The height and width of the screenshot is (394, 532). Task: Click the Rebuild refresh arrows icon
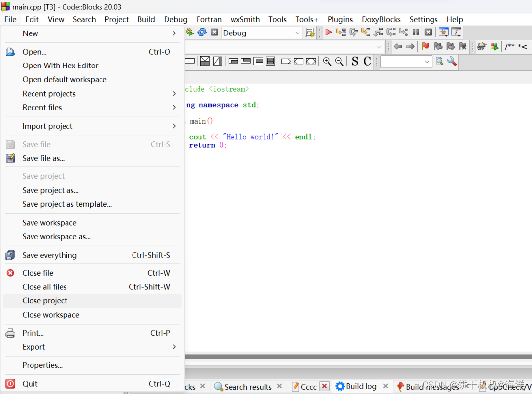click(x=202, y=32)
